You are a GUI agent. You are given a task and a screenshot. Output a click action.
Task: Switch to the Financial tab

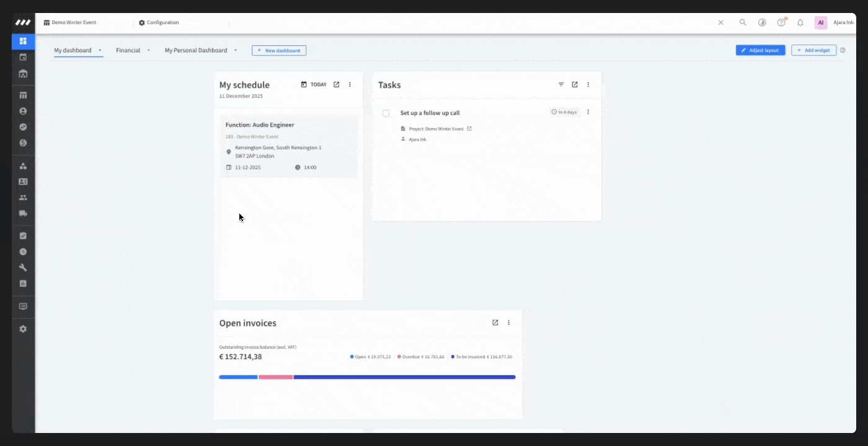pyautogui.click(x=128, y=50)
